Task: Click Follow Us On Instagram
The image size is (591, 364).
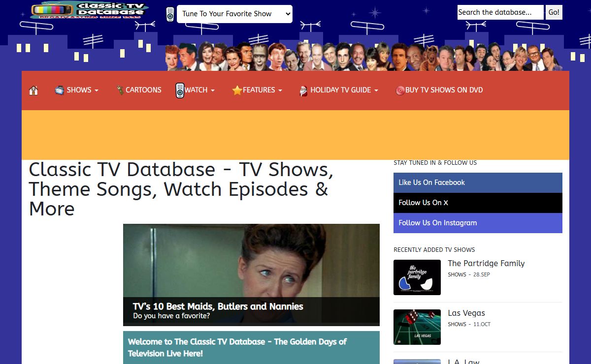Action: [x=478, y=223]
